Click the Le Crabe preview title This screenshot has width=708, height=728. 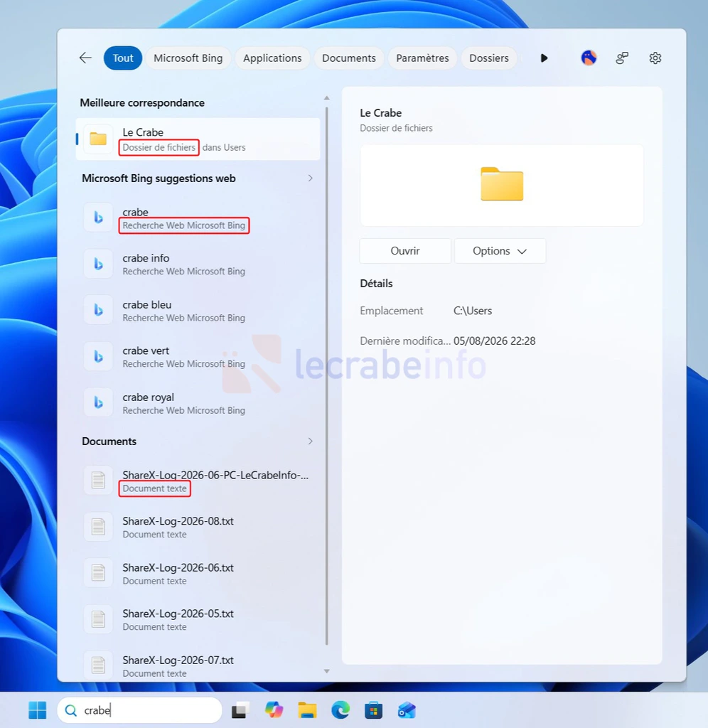point(381,113)
